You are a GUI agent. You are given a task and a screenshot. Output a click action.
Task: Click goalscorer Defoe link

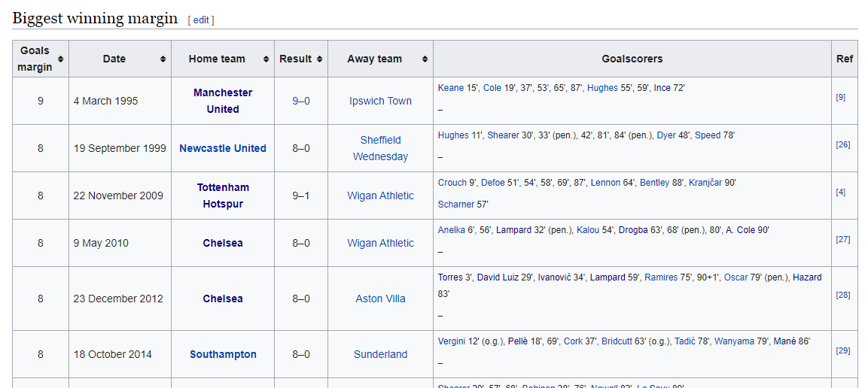(x=492, y=183)
